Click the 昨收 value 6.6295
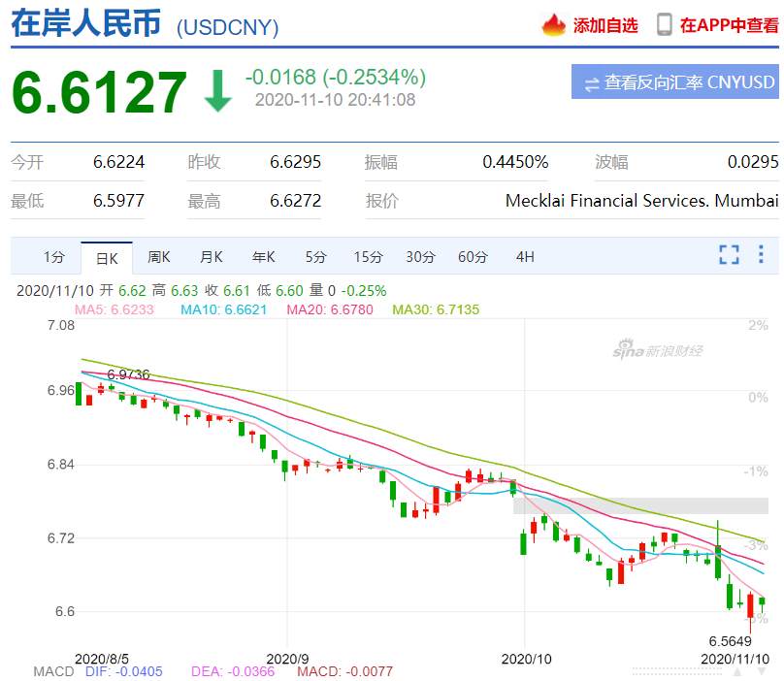 click(295, 162)
